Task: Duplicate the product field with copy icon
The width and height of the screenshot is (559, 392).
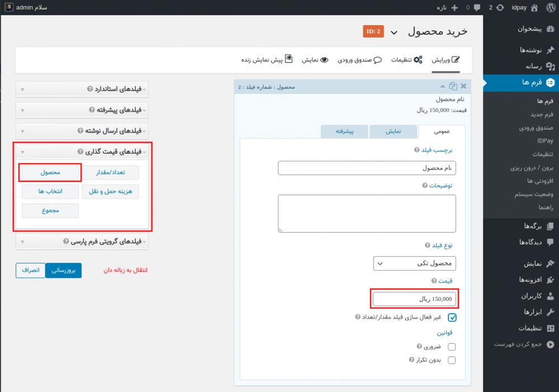Action: 453,86
